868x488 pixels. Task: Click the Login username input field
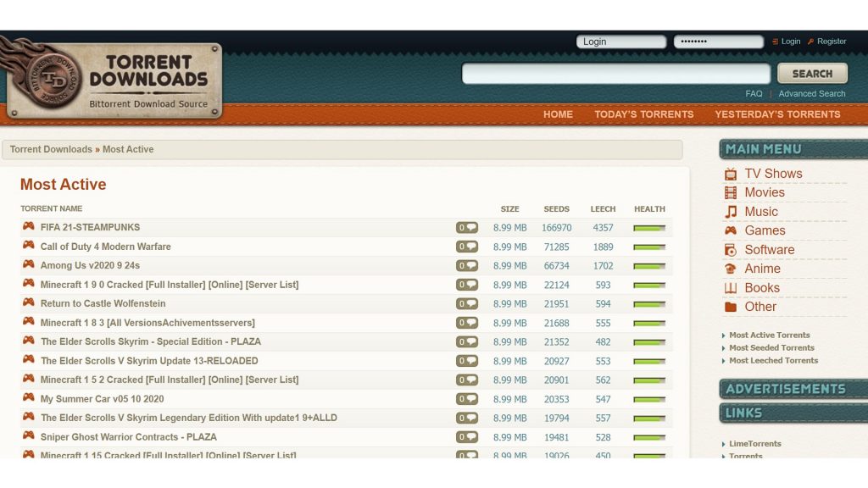[x=620, y=42]
